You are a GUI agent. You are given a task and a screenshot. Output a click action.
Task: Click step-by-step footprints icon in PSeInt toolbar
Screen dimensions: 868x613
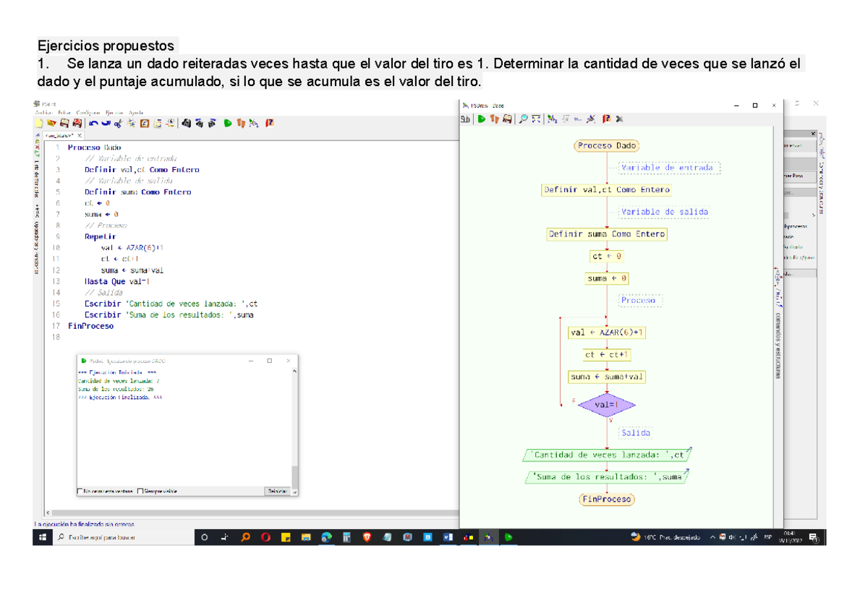(x=240, y=124)
